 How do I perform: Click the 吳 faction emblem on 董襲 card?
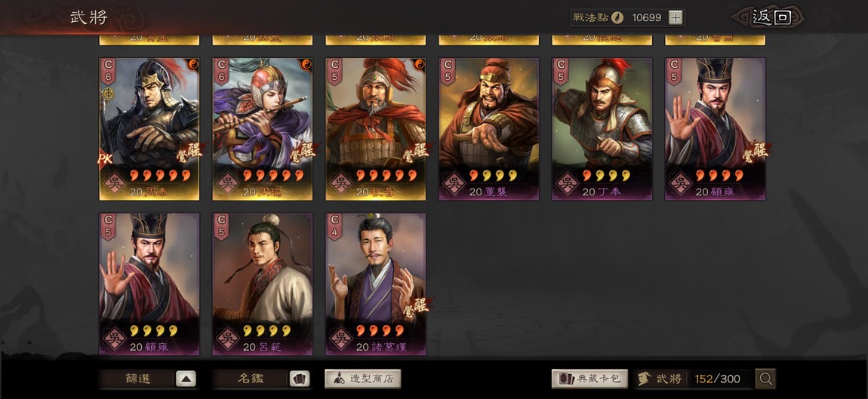click(x=453, y=183)
